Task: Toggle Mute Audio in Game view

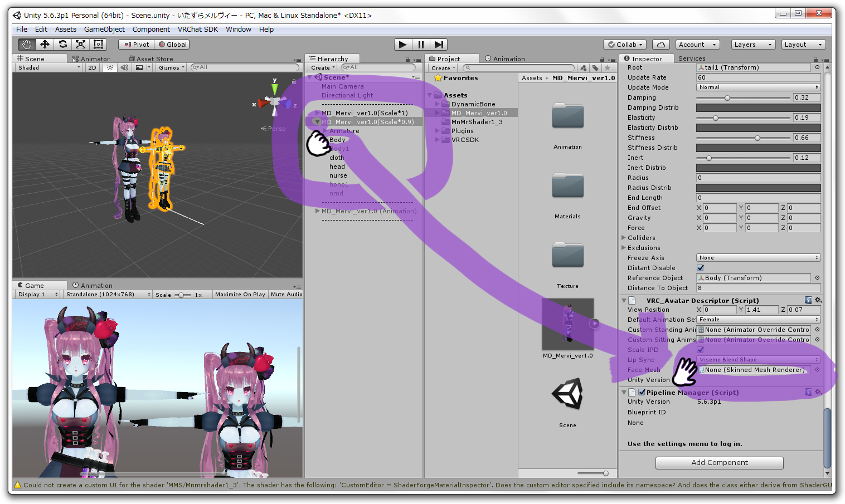Action: tap(286, 295)
